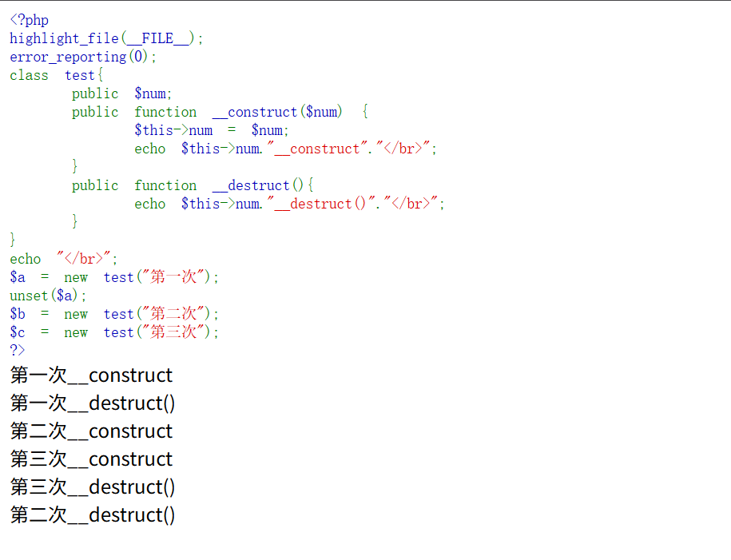Click the echo "</br>" statement
Screen dimensions: 731x560
click(x=64, y=259)
